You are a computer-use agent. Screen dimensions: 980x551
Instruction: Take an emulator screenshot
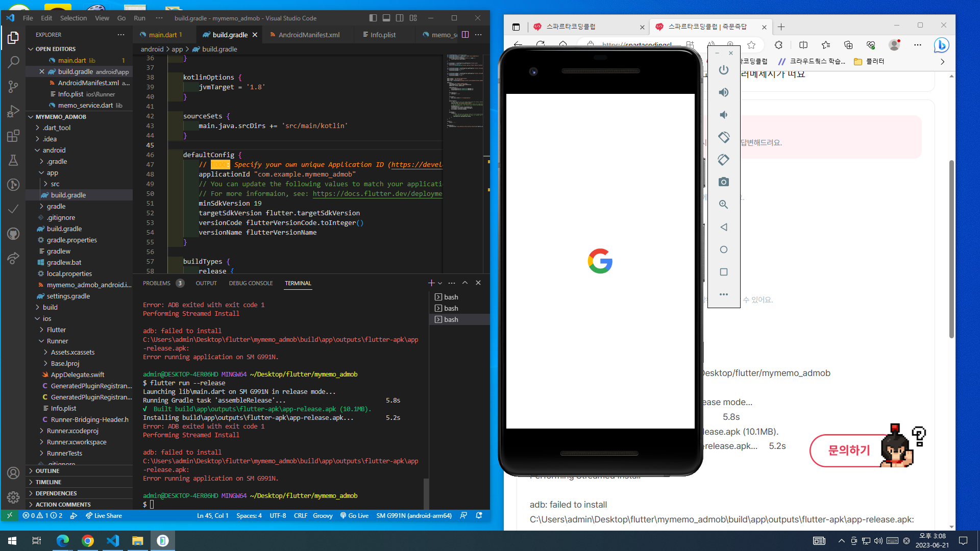(x=724, y=182)
